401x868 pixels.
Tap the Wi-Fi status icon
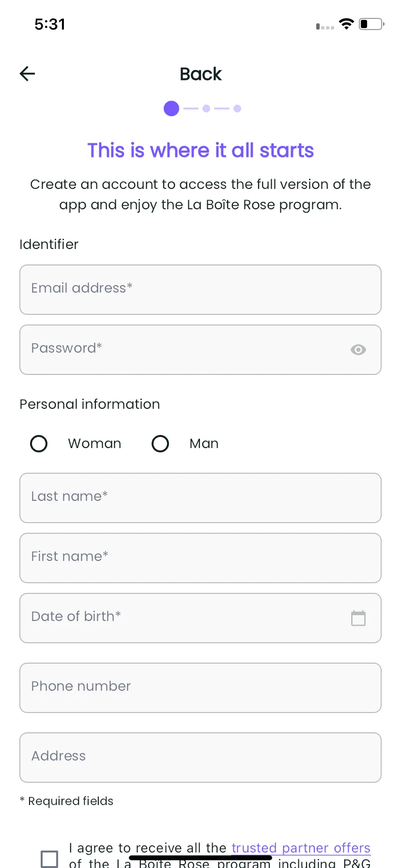click(x=346, y=24)
